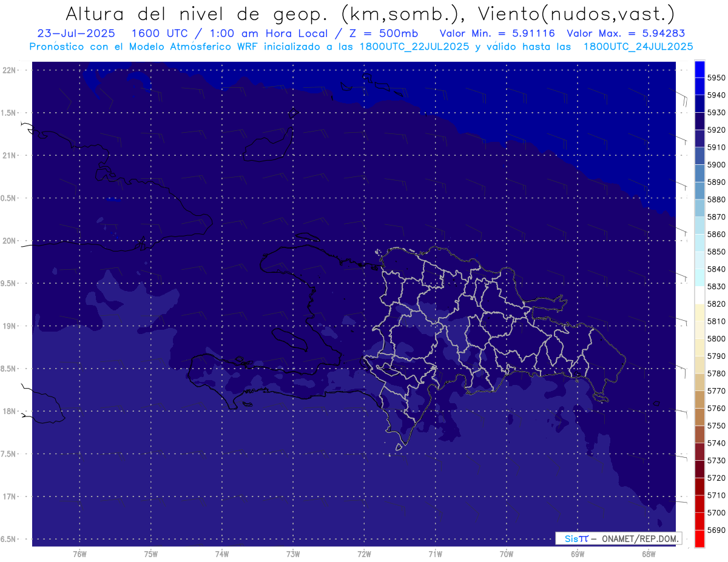Click the legend value '5780'
Viewport: 728px width, 562px height.
click(716, 373)
